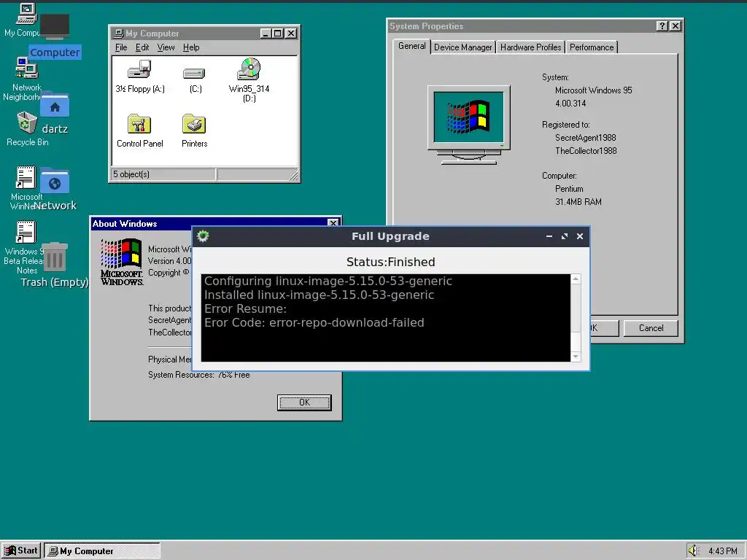Click the Status:Finished text
Image resolution: width=747 pixels, height=560 pixels.
point(391,262)
